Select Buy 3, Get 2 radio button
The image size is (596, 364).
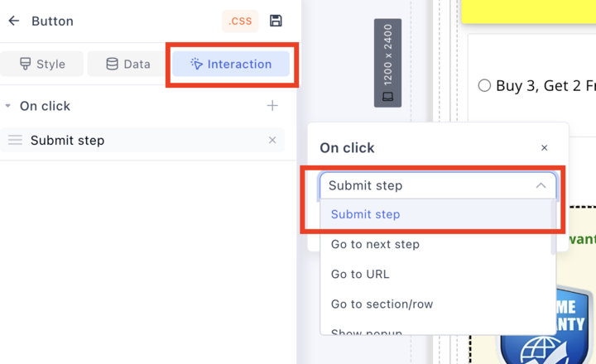pyautogui.click(x=484, y=85)
